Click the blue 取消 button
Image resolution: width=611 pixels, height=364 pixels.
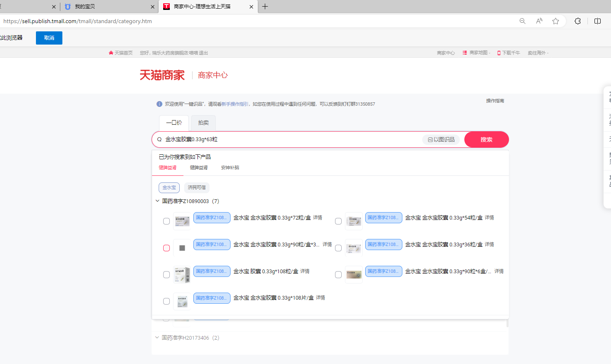49,38
